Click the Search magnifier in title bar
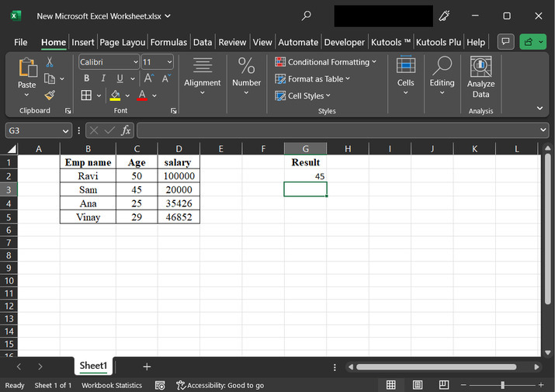 point(307,16)
